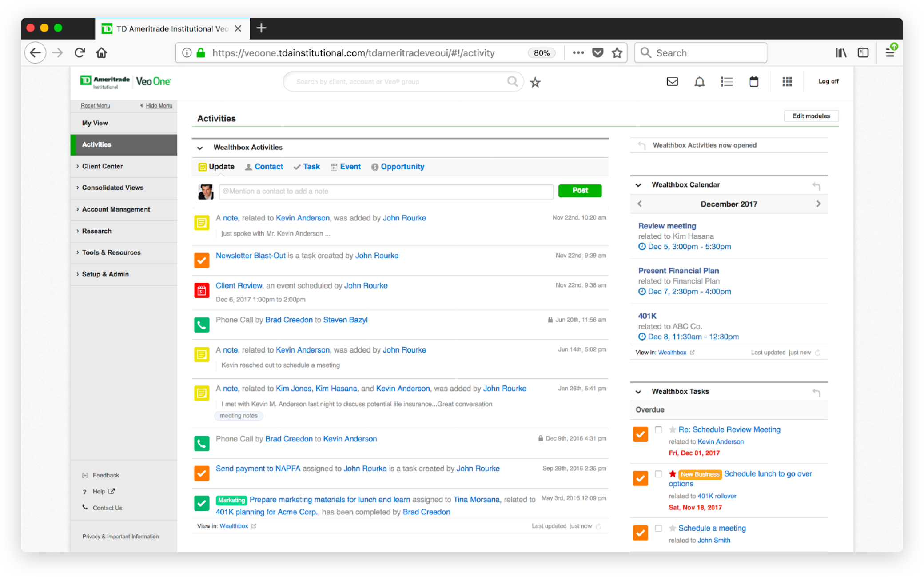Viewport: 924px width, 577px height.
Task: Switch to the Opportunity tab
Action: coord(398,167)
